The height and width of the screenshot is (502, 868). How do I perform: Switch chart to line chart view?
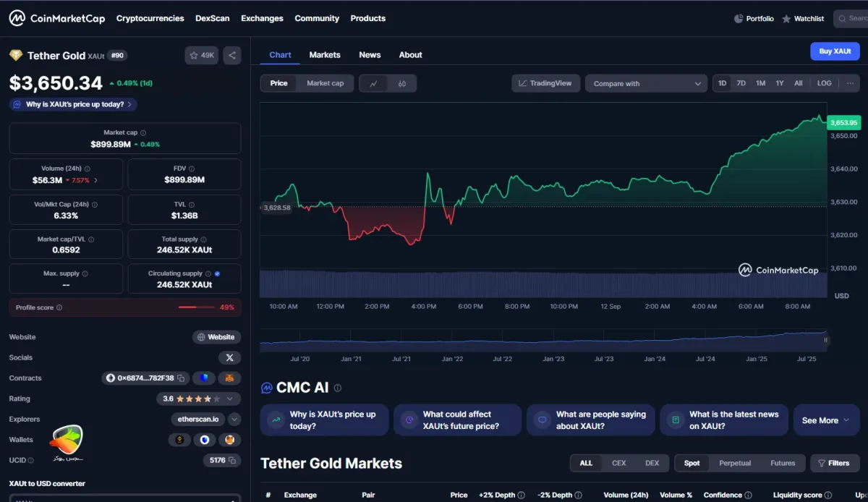pyautogui.click(x=373, y=83)
